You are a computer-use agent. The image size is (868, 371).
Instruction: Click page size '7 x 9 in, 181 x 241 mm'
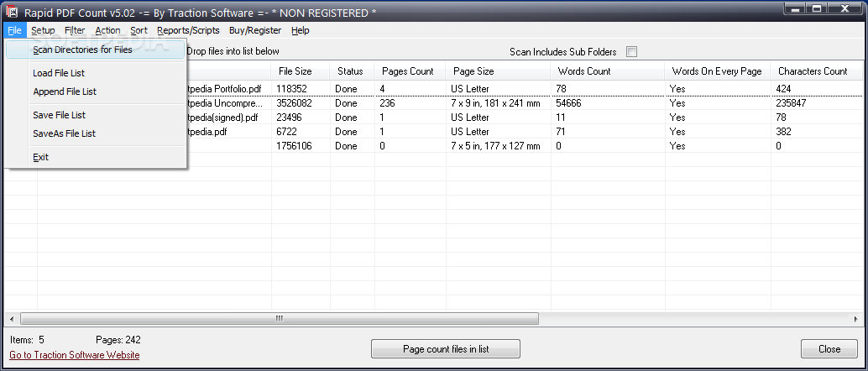pyautogui.click(x=495, y=103)
